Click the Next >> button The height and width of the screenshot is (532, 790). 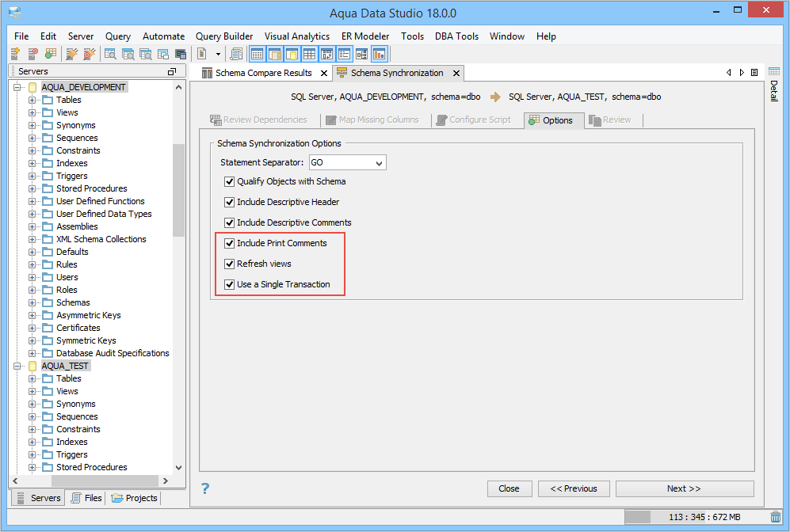coord(684,488)
